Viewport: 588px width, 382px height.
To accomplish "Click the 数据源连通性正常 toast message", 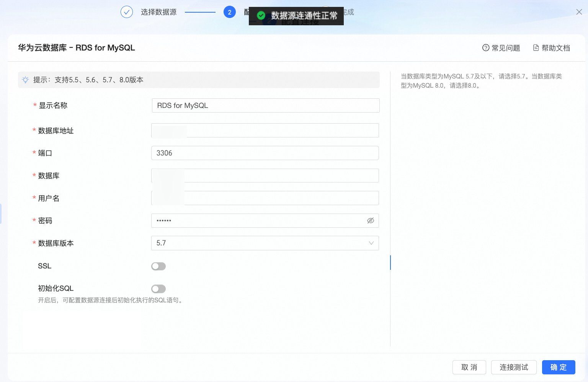I will (296, 16).
